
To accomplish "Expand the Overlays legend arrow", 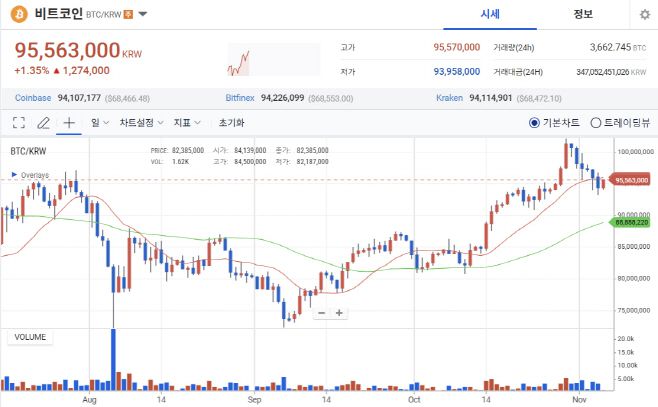I will pos(14,175).
